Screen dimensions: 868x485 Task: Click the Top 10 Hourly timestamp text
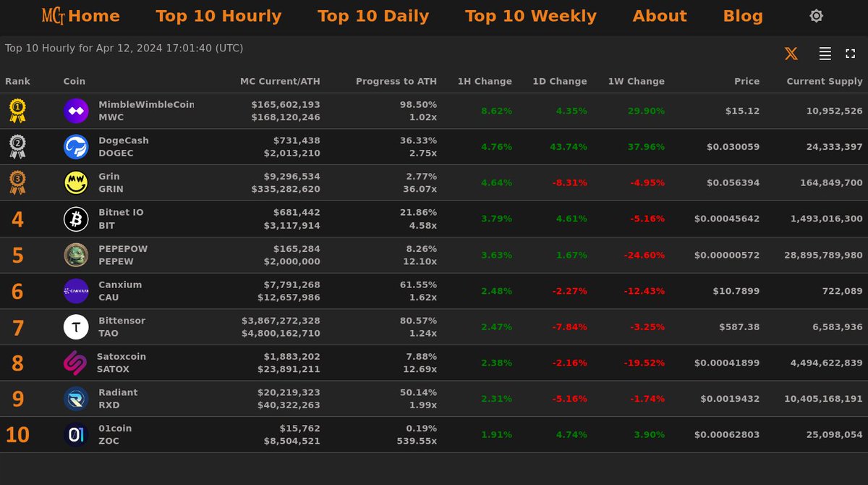coord(124,48)
